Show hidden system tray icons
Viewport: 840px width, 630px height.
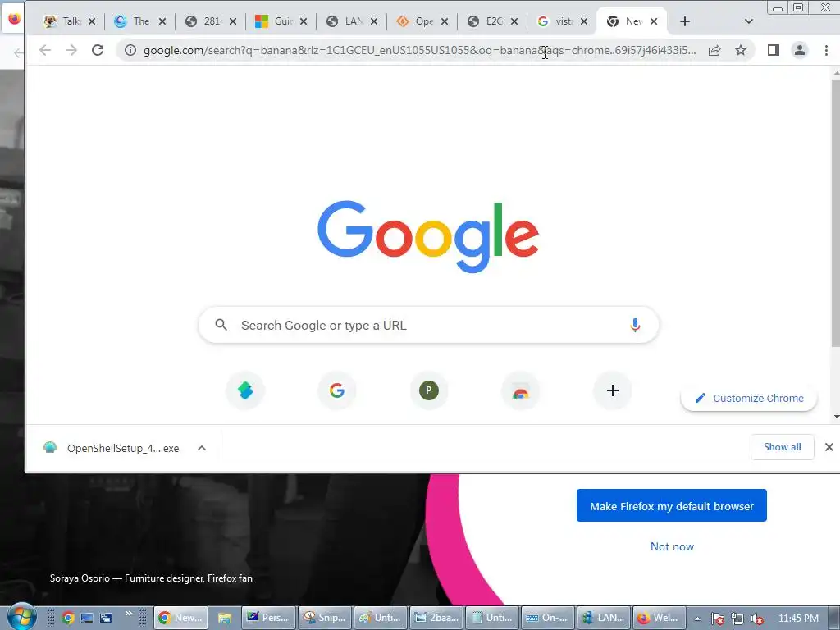697,619
